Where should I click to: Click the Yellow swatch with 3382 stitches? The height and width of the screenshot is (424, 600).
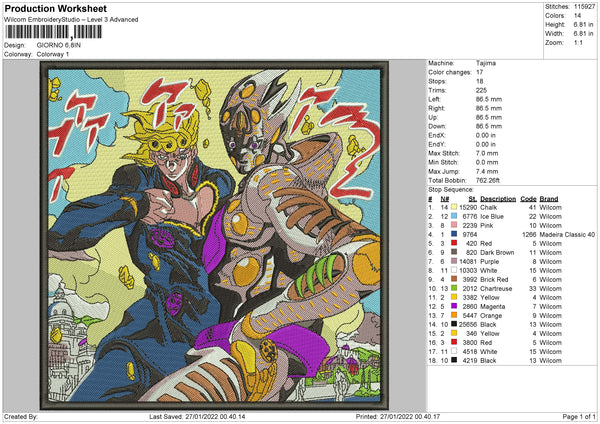[x=454, y=297]
